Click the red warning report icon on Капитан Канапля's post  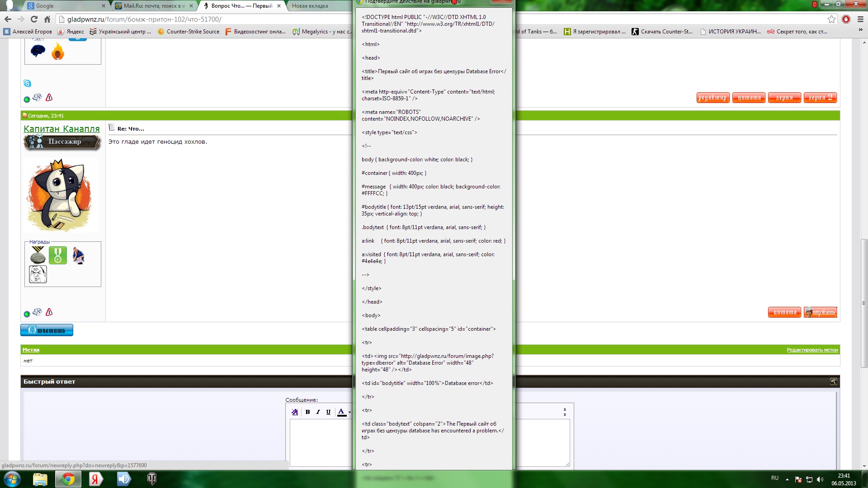pos(49,312)
